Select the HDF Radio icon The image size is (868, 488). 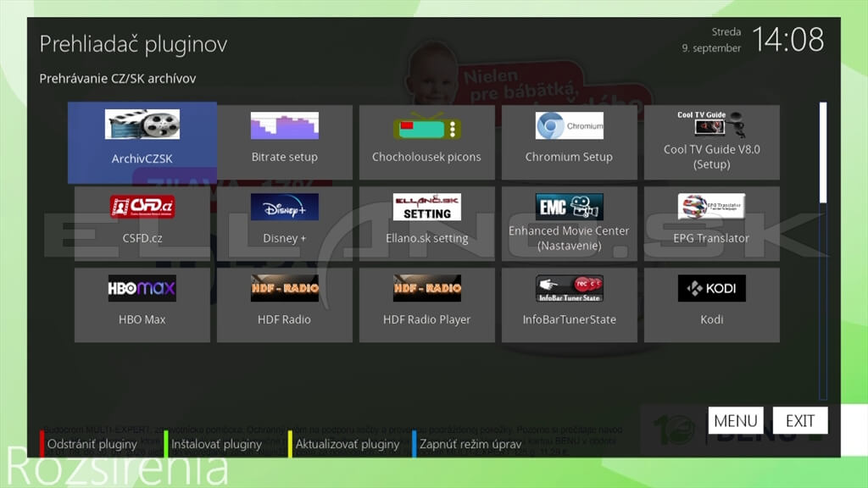(x=285, y=288)
